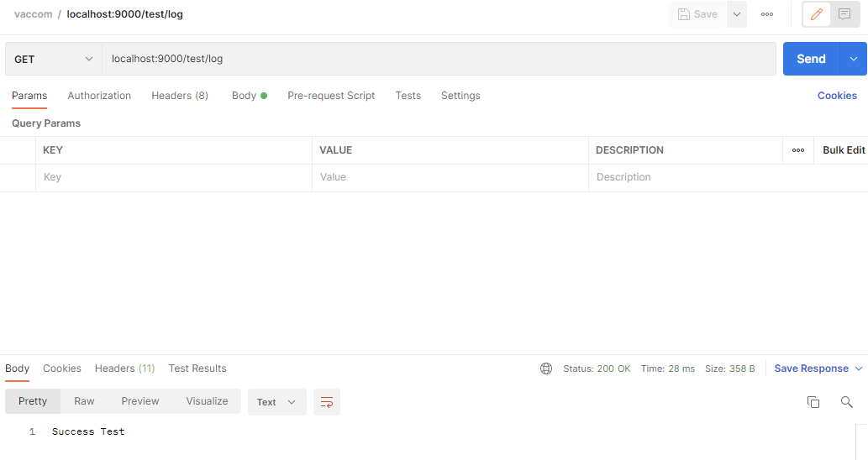Open the Settings tab
868x460 pixels.
pyautogui.click(x=460, y=96)
